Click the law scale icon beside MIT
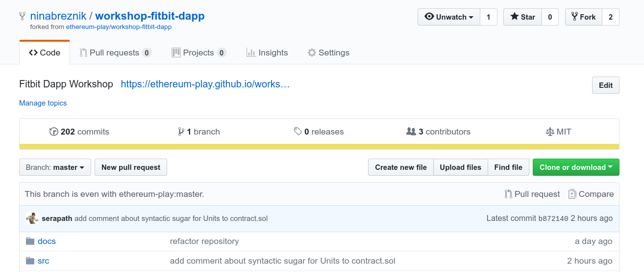This screenshot has height=272, width=644. [x=550, y=132]
